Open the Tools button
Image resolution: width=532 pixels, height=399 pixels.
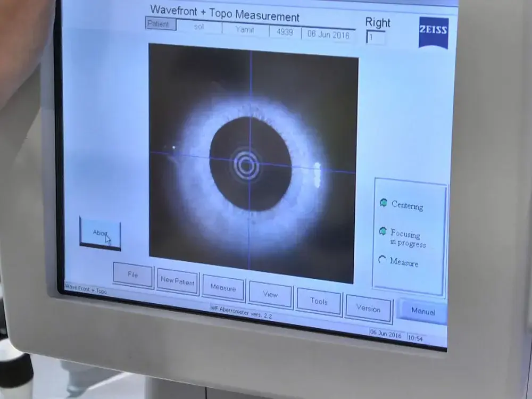click(319, 301)
